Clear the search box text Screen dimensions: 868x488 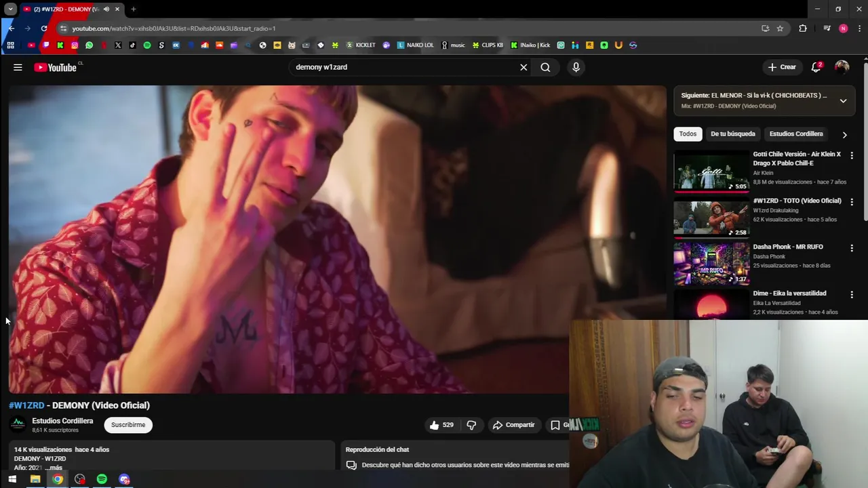[x=524, y=67]
